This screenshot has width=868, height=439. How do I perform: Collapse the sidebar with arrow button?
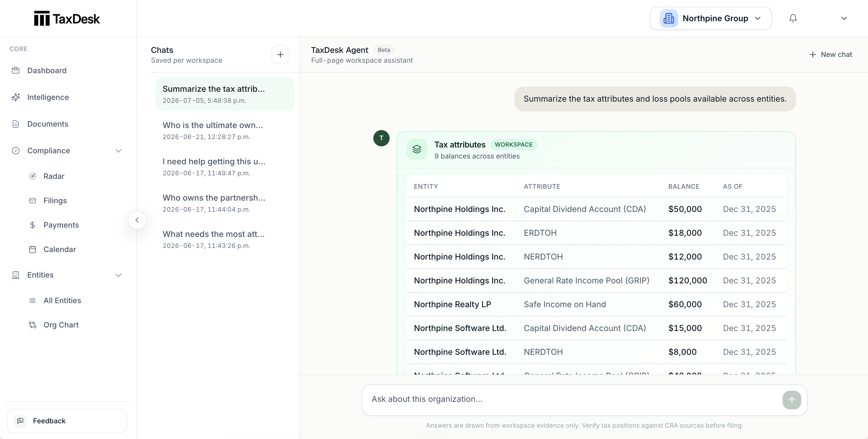[137, 220]
